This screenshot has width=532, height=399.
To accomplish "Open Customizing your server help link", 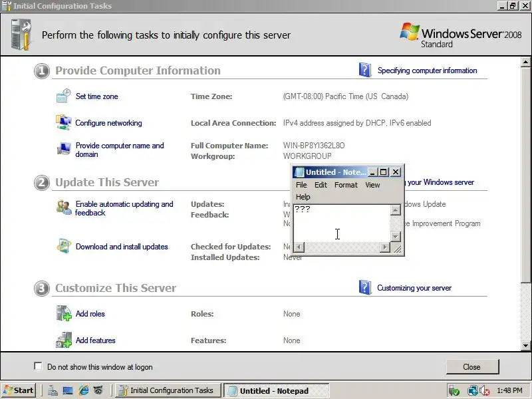I will click(414, 288).
